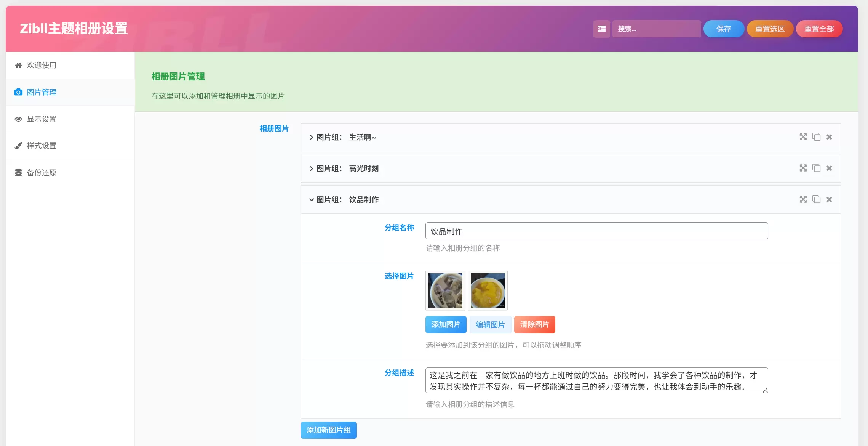Image resolution: width=868 pixels, height=446 pixels.
Task: Collapse the 饮品制作 group chevron
Action: click(x=311, y=200)
